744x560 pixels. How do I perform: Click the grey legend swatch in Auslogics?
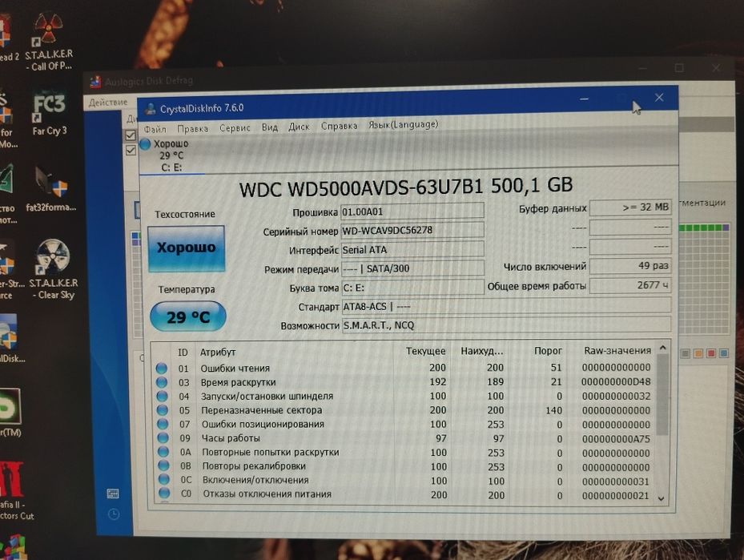(x=686, y=353)
